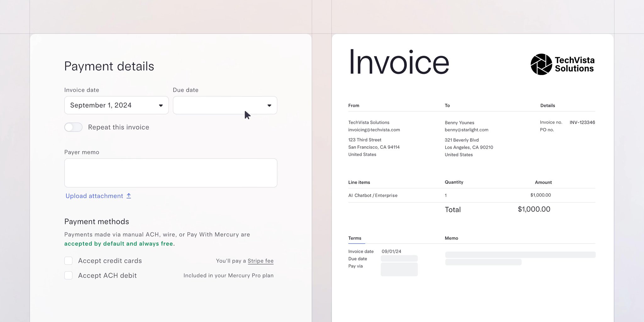Click inside the Payer memo text field
Screen dimensions: 644x322
point(170,173)
